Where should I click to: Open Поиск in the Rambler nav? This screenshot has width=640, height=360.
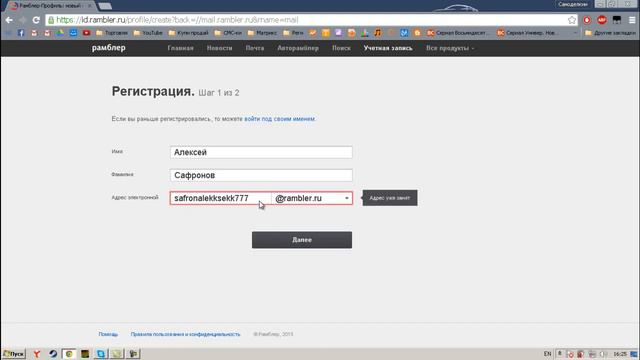pos(341,48)
